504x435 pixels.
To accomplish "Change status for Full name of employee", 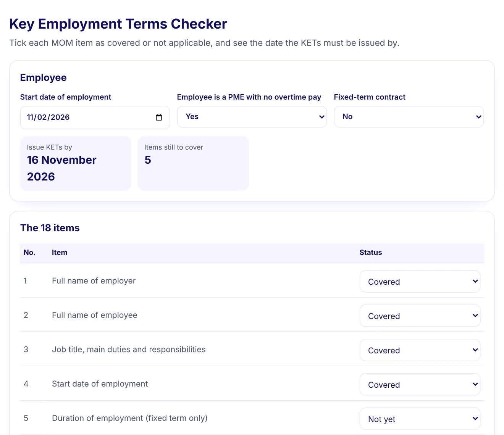I will [420, 316].
